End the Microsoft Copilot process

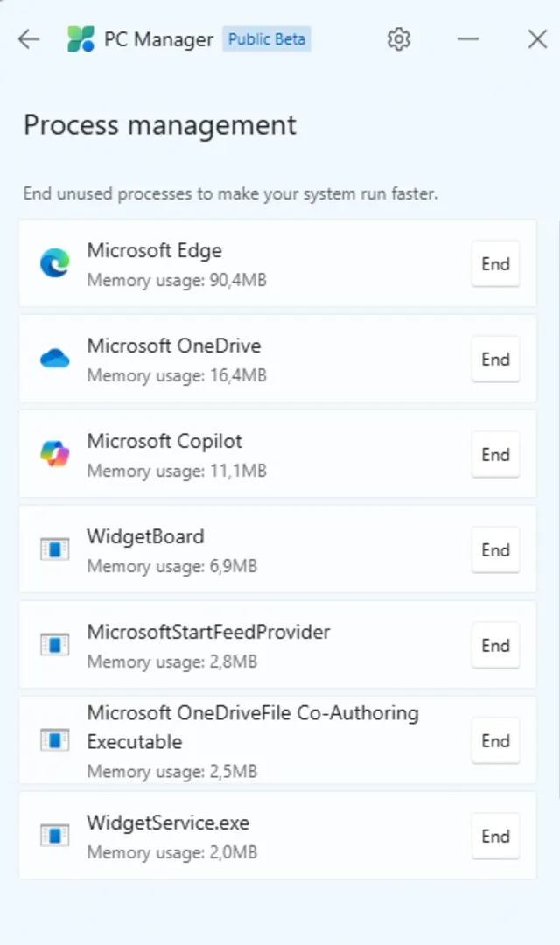(x=495, y=455)
